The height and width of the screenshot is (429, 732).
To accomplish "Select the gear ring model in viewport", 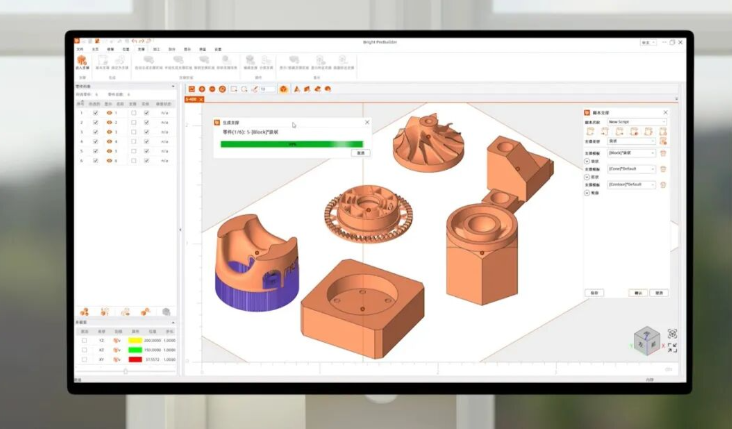I will (x=369, y=214).
